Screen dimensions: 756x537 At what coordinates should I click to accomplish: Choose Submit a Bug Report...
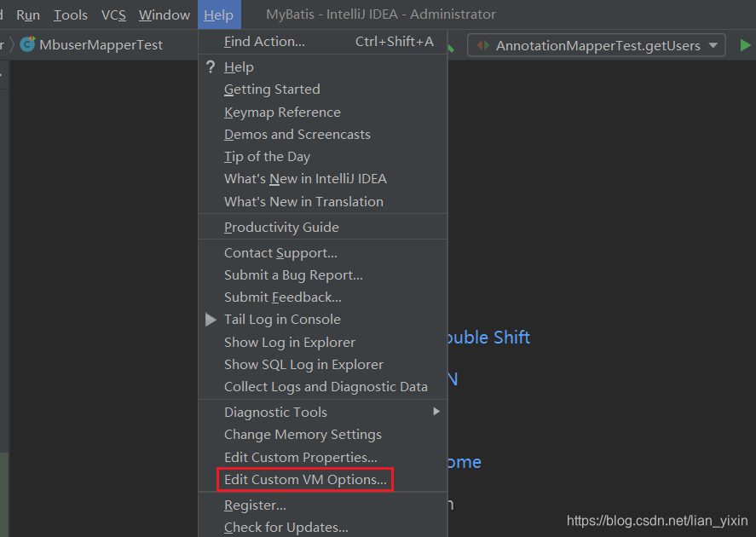[322, 274]
